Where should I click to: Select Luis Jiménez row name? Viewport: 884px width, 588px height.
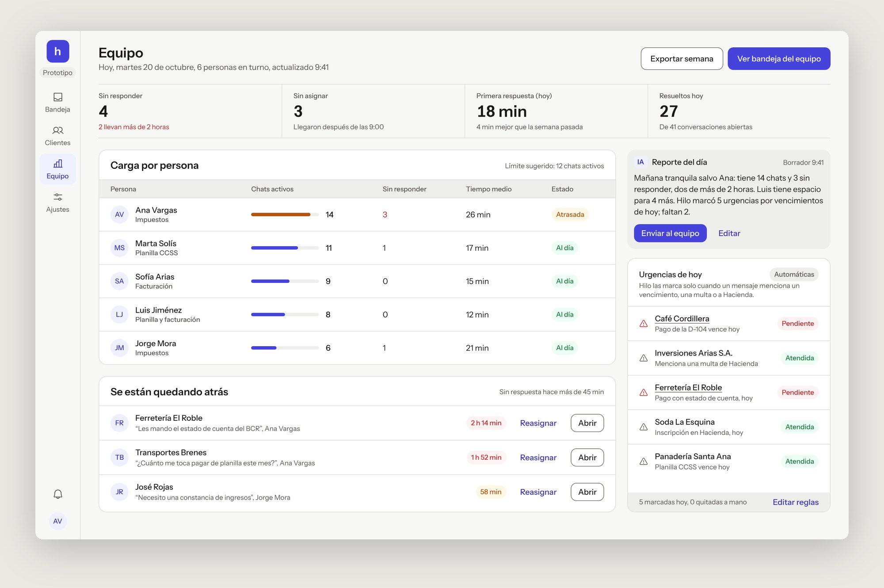coord(158,310)
